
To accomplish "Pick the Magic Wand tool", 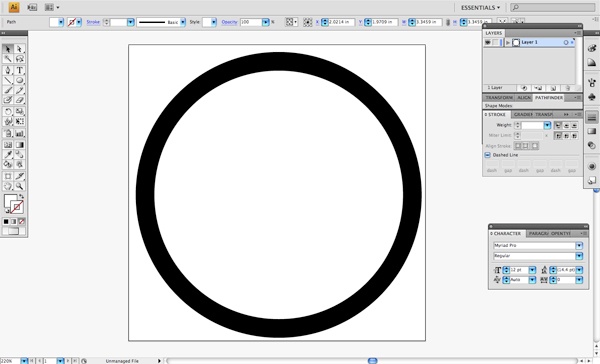I will coord(8,59).
